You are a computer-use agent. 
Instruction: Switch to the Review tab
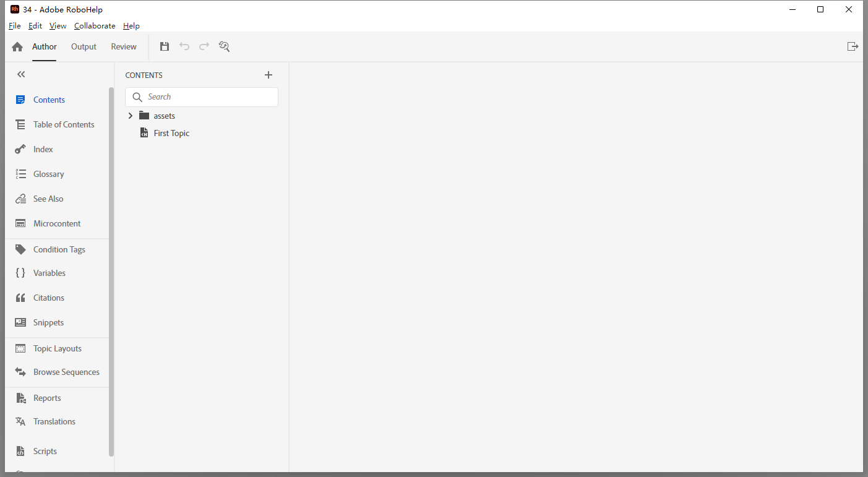pyautogui.click(x=124, y=47)
